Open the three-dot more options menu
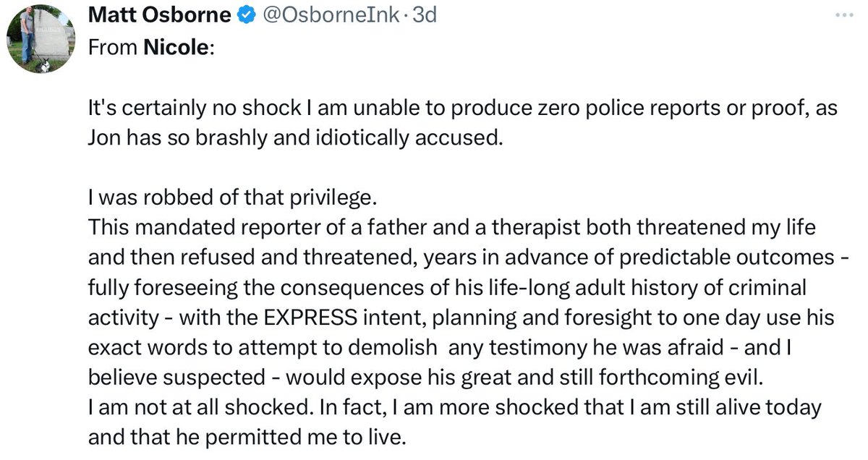Viewport: 868px width, 460px height. click(x=843, y=15)
